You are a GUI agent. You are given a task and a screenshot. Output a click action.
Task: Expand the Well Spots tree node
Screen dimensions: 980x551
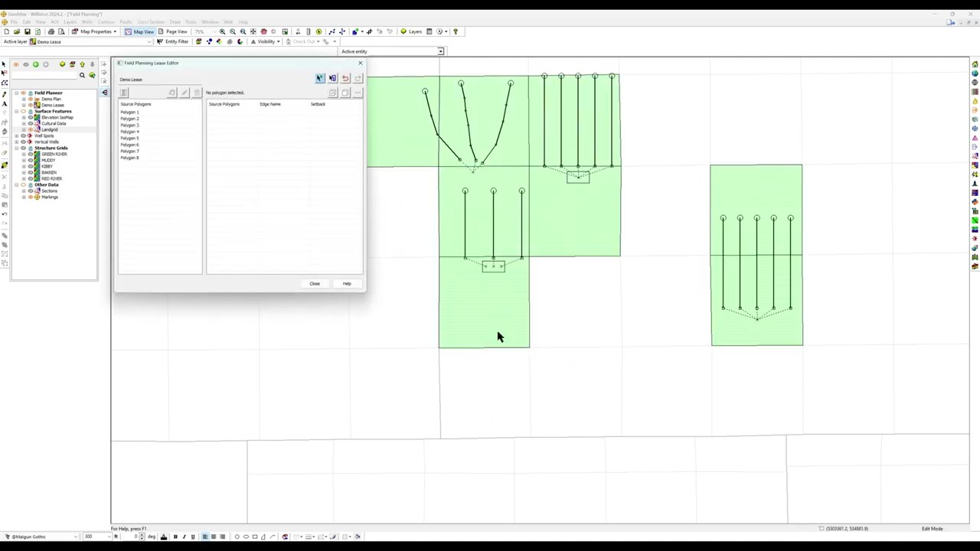[18, 135]
